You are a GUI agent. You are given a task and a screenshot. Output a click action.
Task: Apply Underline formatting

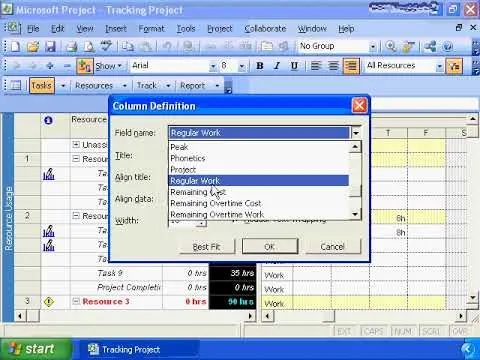click(294, 66)
